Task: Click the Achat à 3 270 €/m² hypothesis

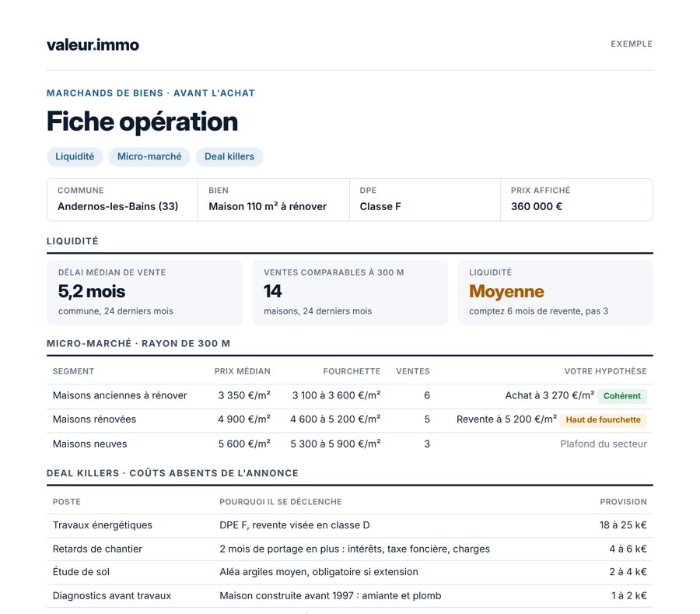Action: pyautogui.click(x=550, y=395)
